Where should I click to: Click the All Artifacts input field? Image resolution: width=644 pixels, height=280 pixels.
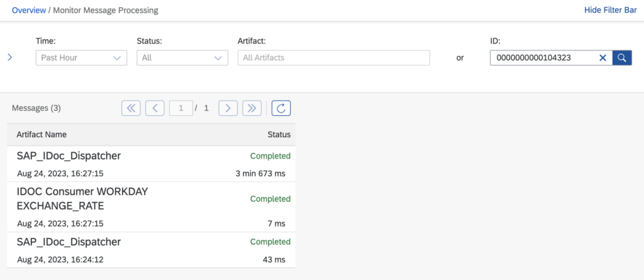[334, 58]
